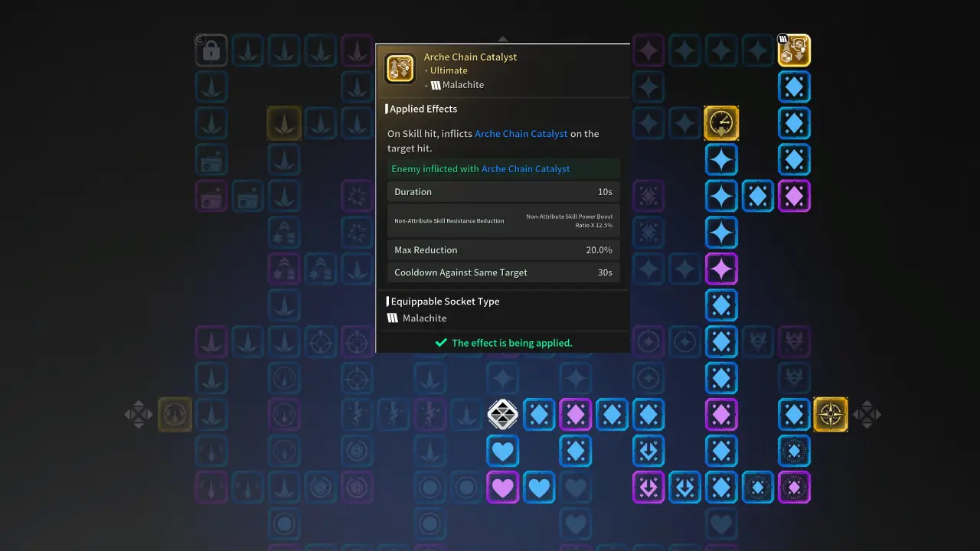Pan the board with the right four-way arrows
Image resolution: width=980 pixels, height=551 pixels.
(867, 414)
